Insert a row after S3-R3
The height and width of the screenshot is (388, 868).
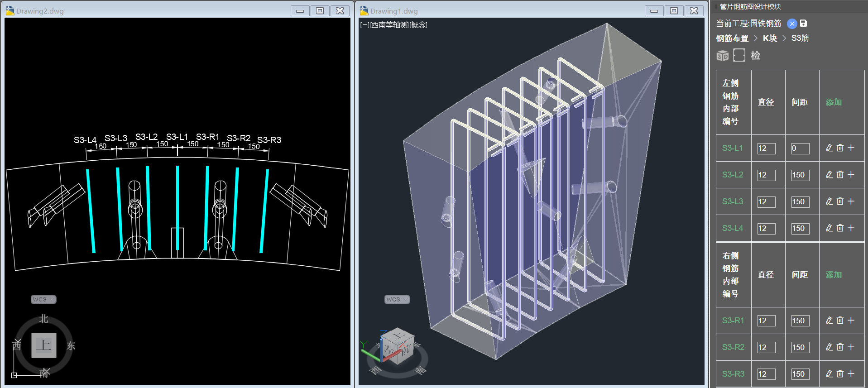click(851, 374)
